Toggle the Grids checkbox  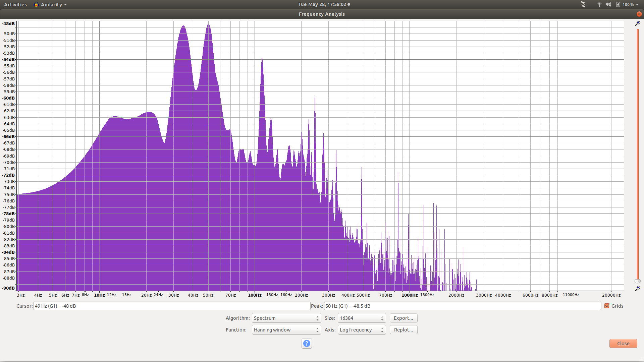pos(607,306)
